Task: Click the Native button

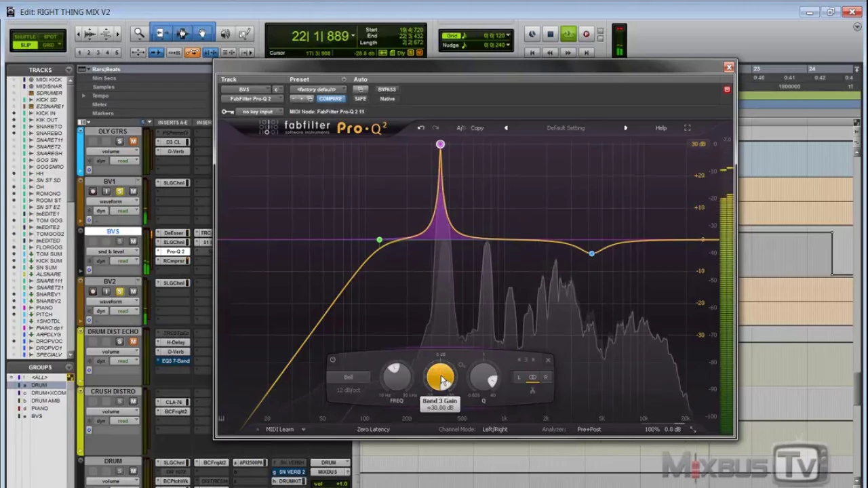Action: click(387, 99)
